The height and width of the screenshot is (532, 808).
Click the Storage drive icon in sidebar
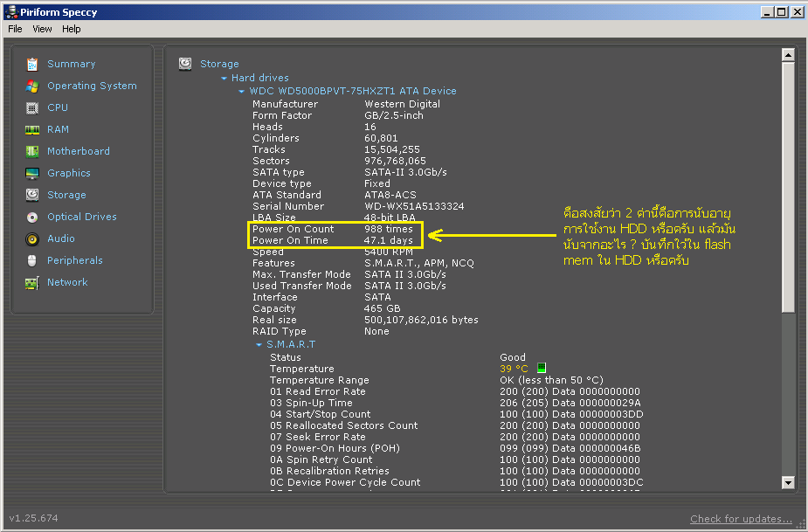click(32, 195)
